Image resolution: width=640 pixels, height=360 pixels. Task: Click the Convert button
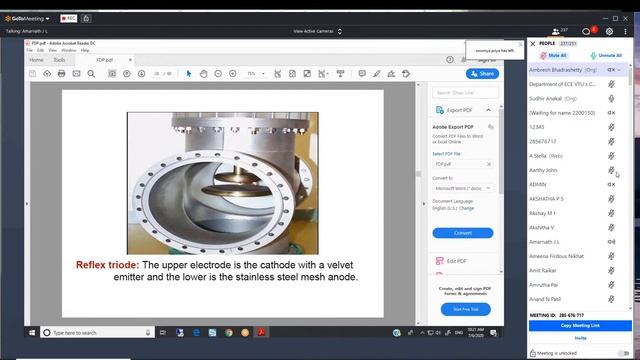pos(462,233)
